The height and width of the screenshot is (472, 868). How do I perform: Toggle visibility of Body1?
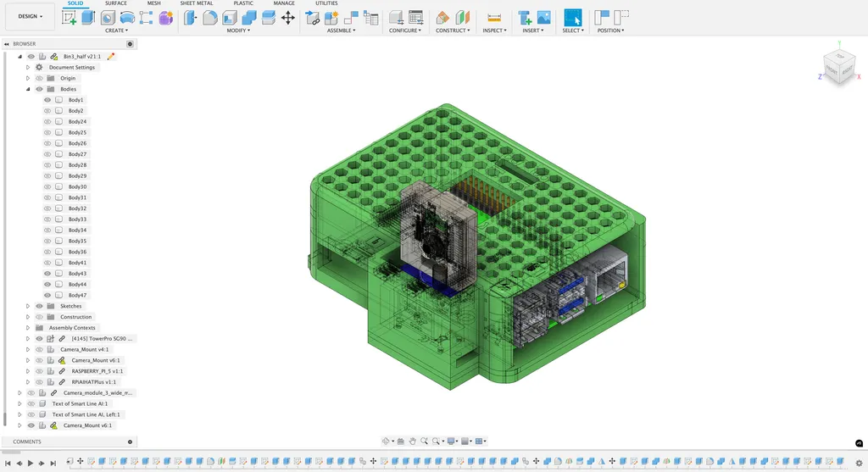coord(47,100)
